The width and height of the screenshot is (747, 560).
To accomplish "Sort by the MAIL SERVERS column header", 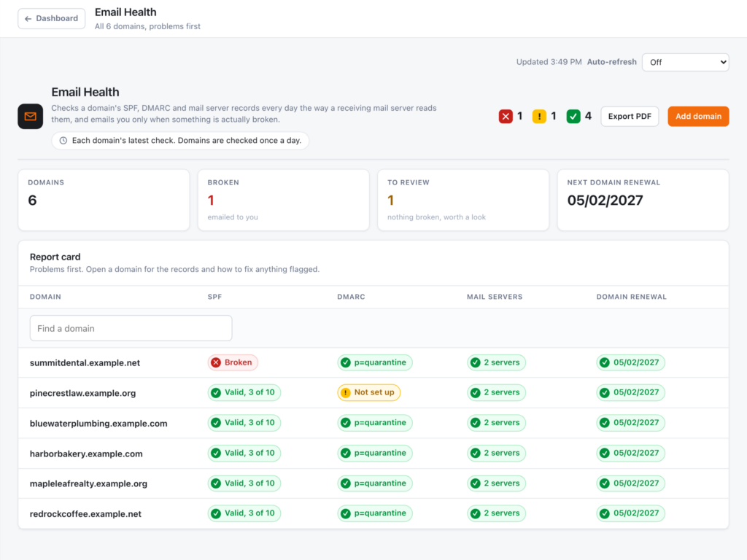I will [x=495, y=297].
